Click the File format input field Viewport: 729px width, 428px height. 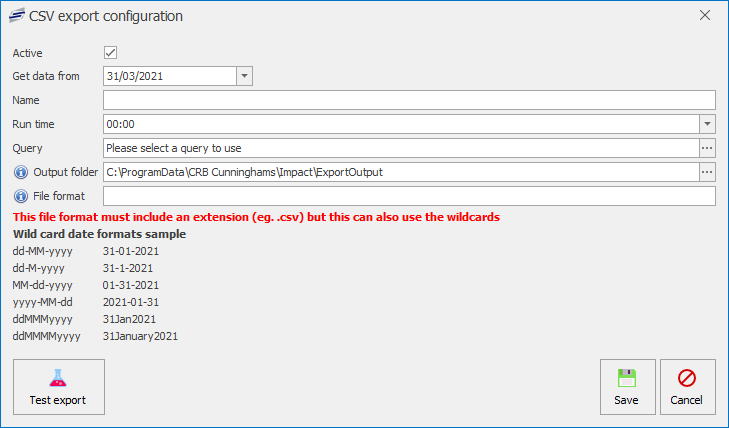pyautogui.click(x=409, y=196)
